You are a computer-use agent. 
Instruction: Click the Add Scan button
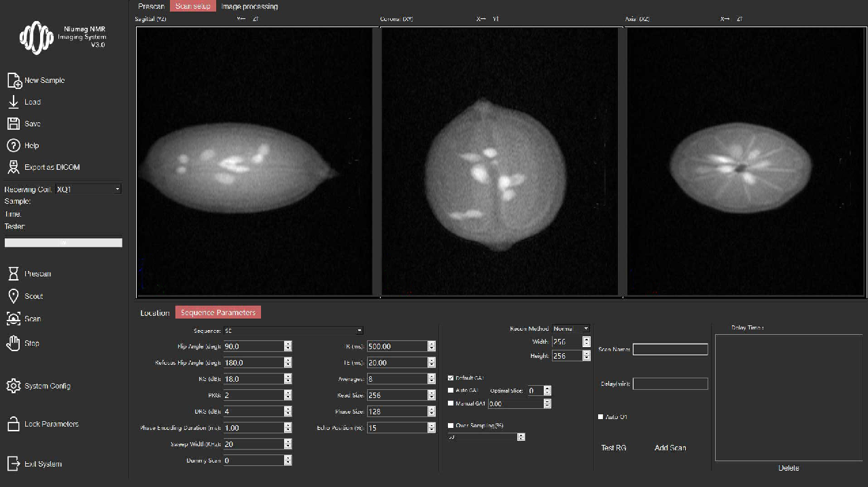point(670,448)
